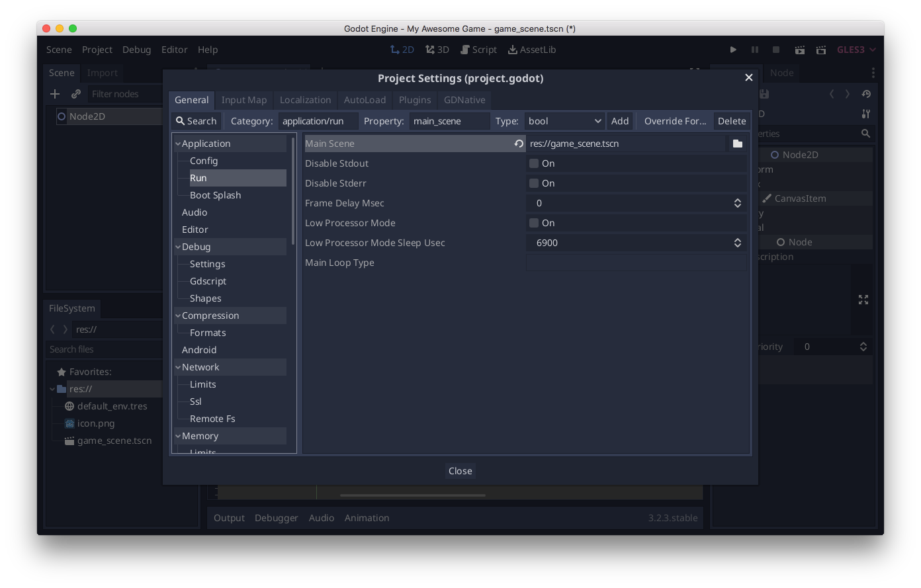Open the AssetLib workspace
The height and width of the screenshot is (588, 921).
click(532, 50)
